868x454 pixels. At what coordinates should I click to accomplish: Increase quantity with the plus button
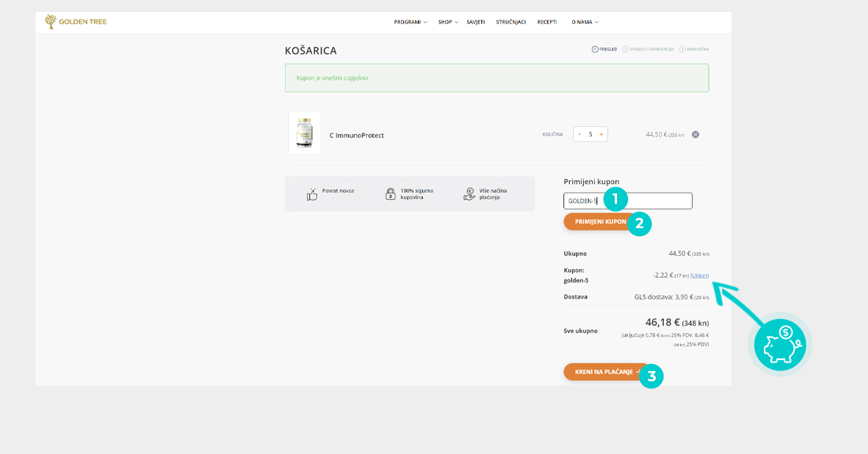click(601, 134)
